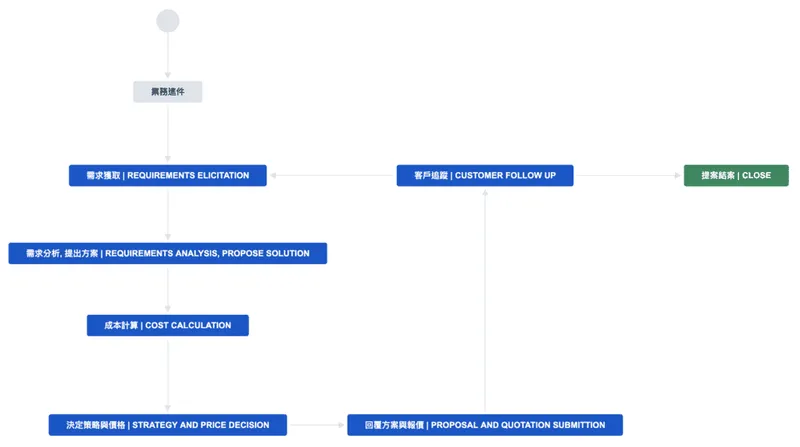Click vertical transition line rising from Proposal Submittion
This screenshot has height=447, width=800.
[485, 300]
